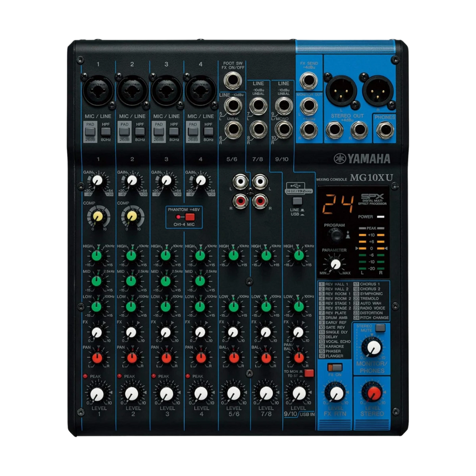Image resolution: width=476 pixels, height=476 pixels.
Task: Click the STEREO OUT R quarter-inch jack
Action: click(x=359, y=130)
